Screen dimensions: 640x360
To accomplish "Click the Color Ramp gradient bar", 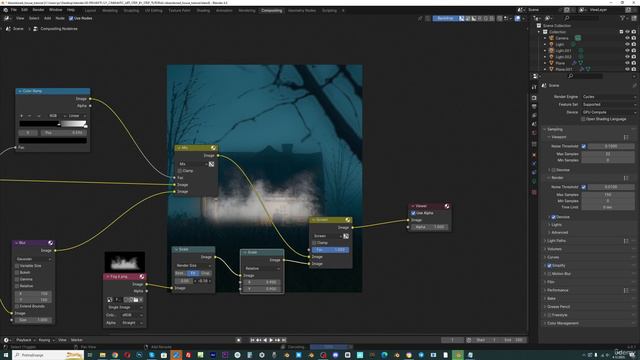I will (53, 124).
